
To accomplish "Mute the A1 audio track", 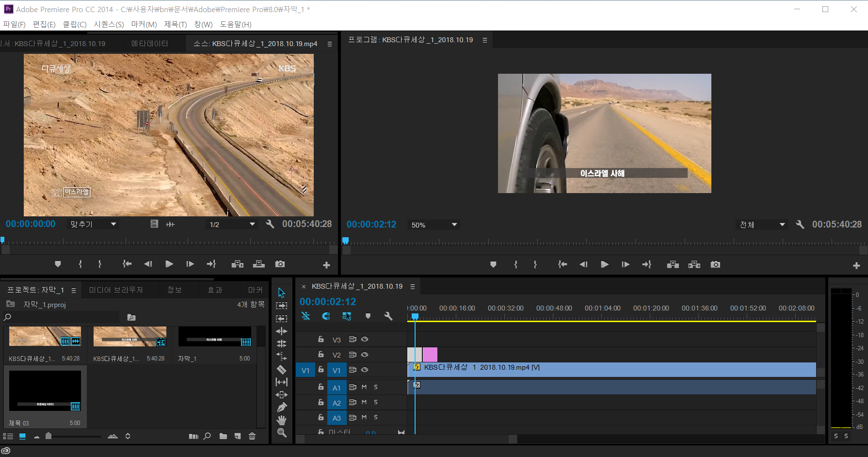I will (x=364, y=387).
